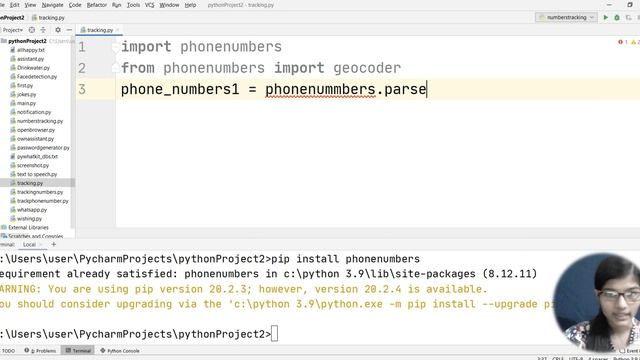Open the Problems tool window
Viewport: 640px width, 360px height.
point(40,351)
